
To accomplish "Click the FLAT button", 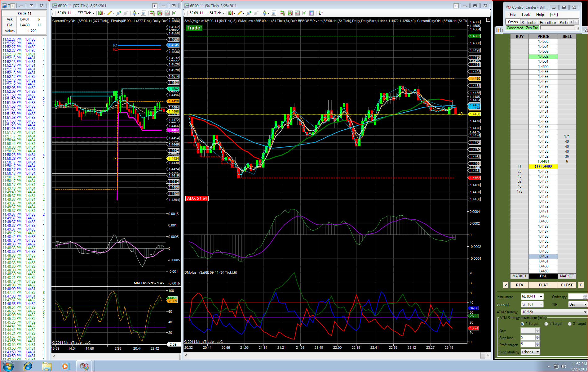I will [x=543, y=285].
